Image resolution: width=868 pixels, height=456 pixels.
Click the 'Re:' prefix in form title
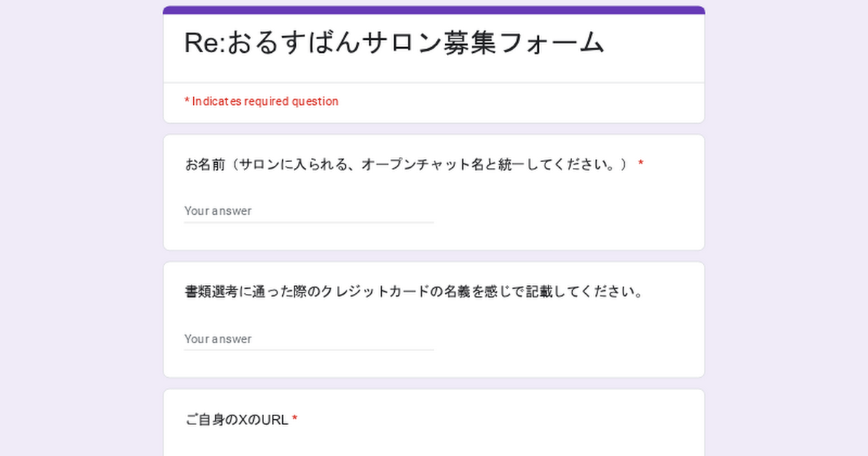pyautogui.click(x=205, y=43)
